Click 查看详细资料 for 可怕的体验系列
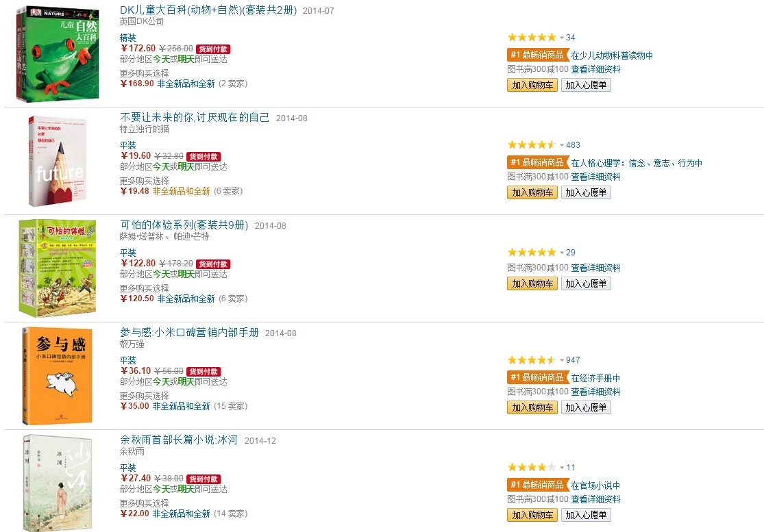Screen dimensions: 764x532 click(595, 268)
